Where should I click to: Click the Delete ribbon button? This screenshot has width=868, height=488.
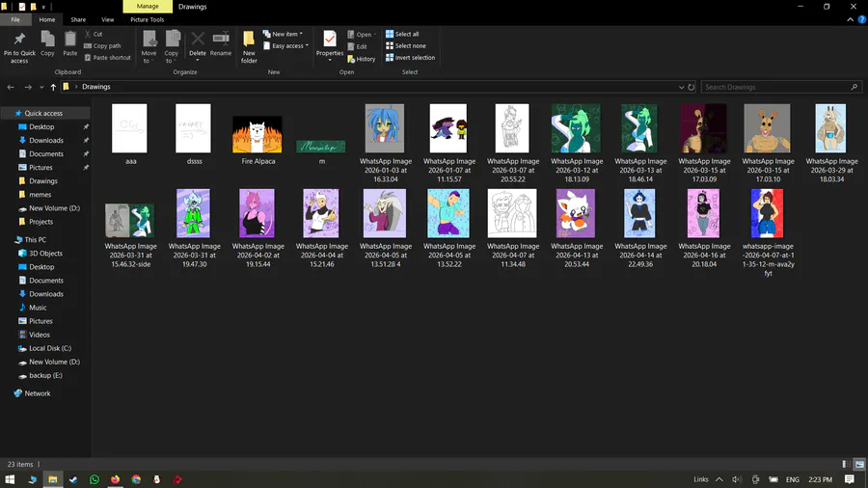[198, 44]
